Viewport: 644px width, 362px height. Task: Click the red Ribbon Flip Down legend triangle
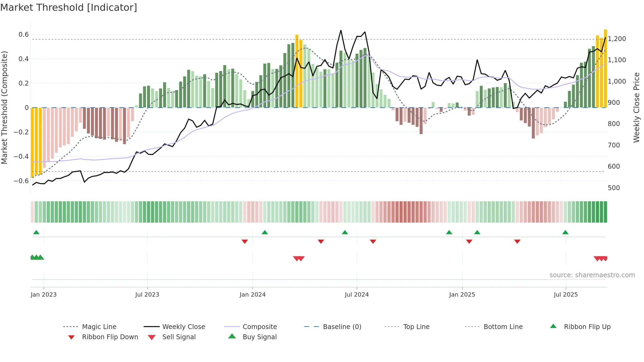click(71, 337)
